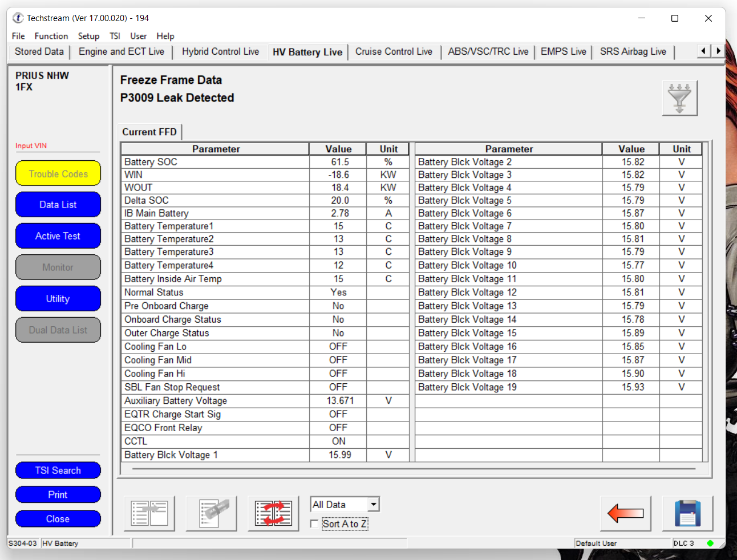
Task: Select the IB Main Battery row
Action: pos(265,213)
